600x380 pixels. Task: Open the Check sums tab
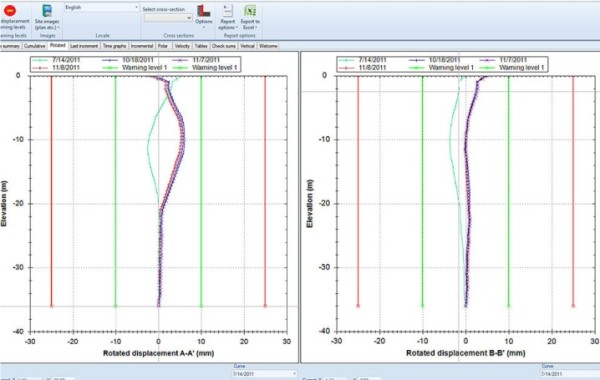224,46
